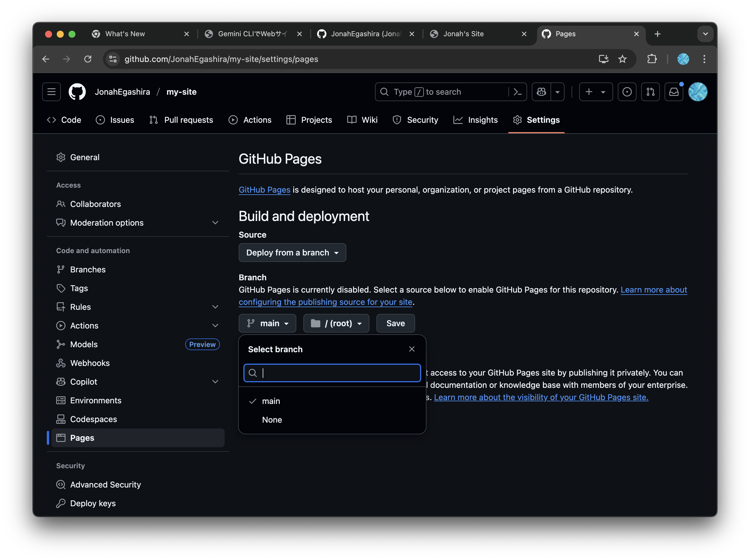Select None as the branch
Viewport: 750px width, 560px height.
[x=272, y=420]
